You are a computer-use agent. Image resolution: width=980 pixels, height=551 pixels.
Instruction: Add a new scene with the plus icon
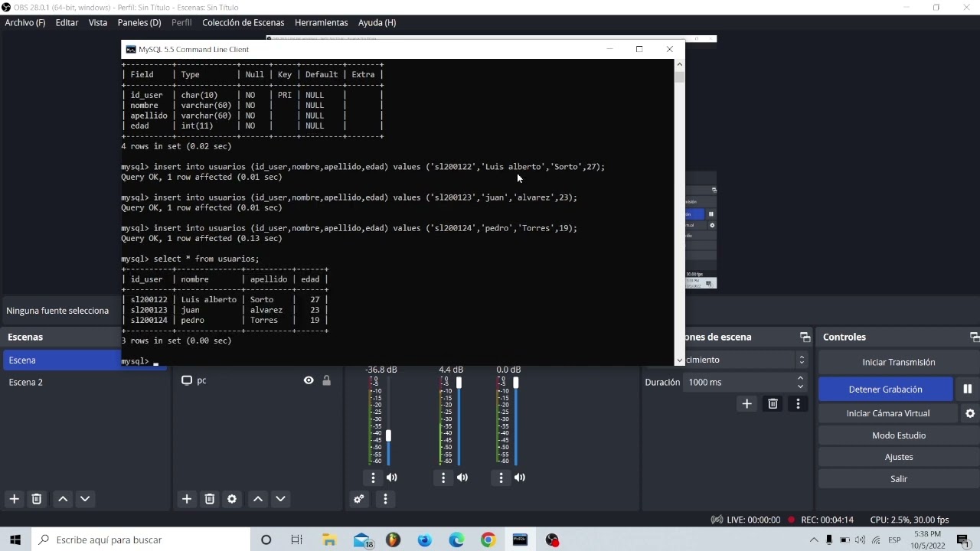click(x=14, y=499)
